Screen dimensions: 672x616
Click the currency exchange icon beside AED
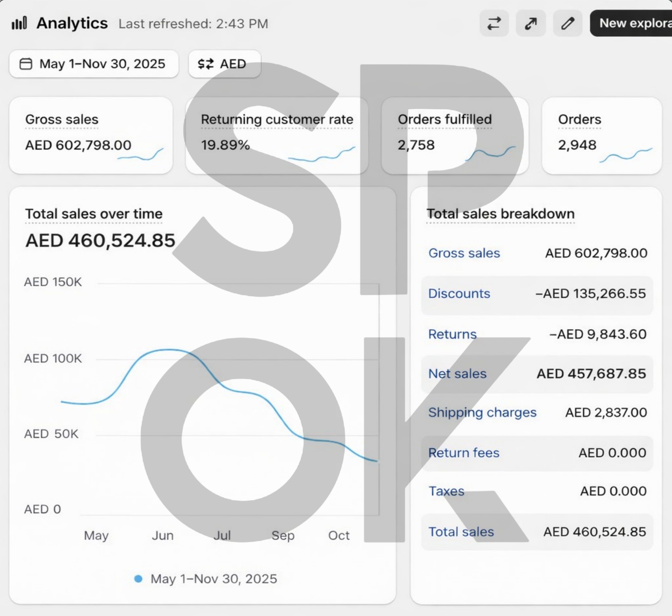click(205, 64)
